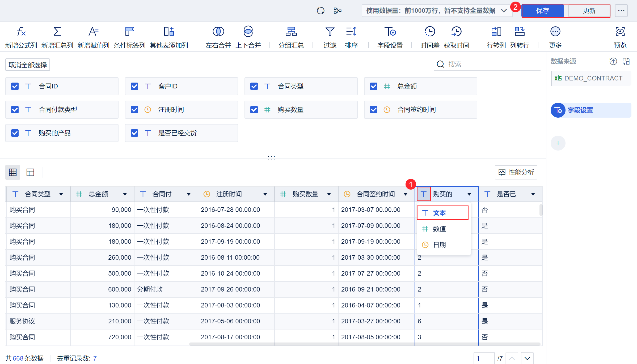The width and height of the screenshot is (637, 364).
Task: Click the 新增汇总列 sigma icon
Action: (57, 32)
